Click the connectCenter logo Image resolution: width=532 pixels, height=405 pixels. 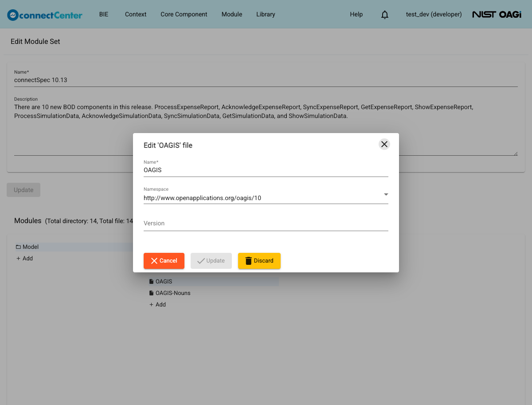pyautogui.click(x=45, y=15)
